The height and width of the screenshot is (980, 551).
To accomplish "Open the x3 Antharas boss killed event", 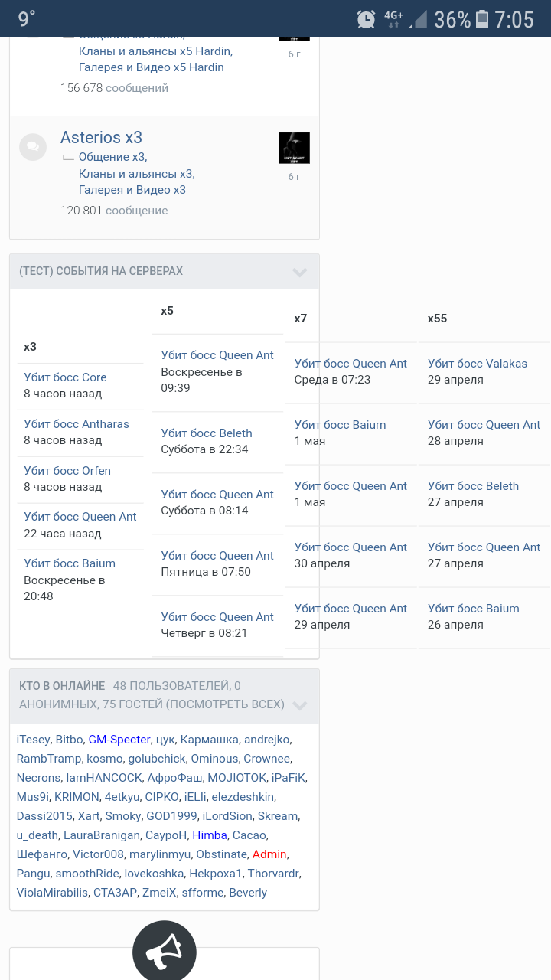I will [x=77, y=424].
